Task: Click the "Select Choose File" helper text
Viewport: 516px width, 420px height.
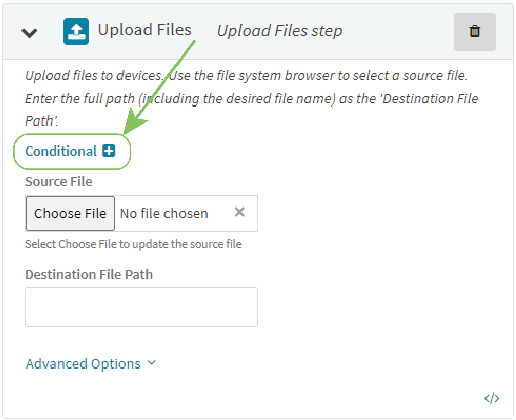Action: (x=133, y=244)
